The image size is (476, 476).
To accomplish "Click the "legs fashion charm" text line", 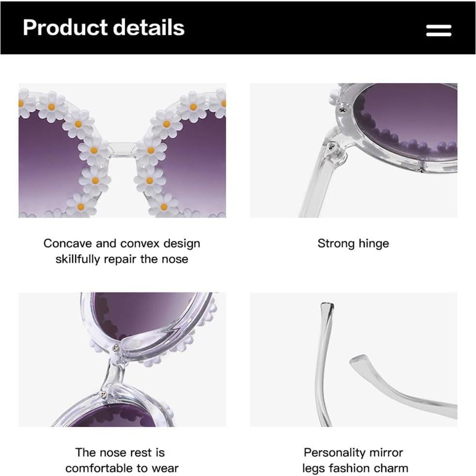I will point(355,468).
